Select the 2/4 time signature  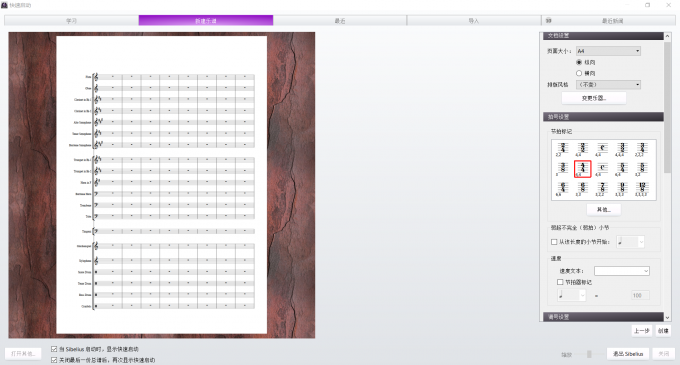pos(562,149)
